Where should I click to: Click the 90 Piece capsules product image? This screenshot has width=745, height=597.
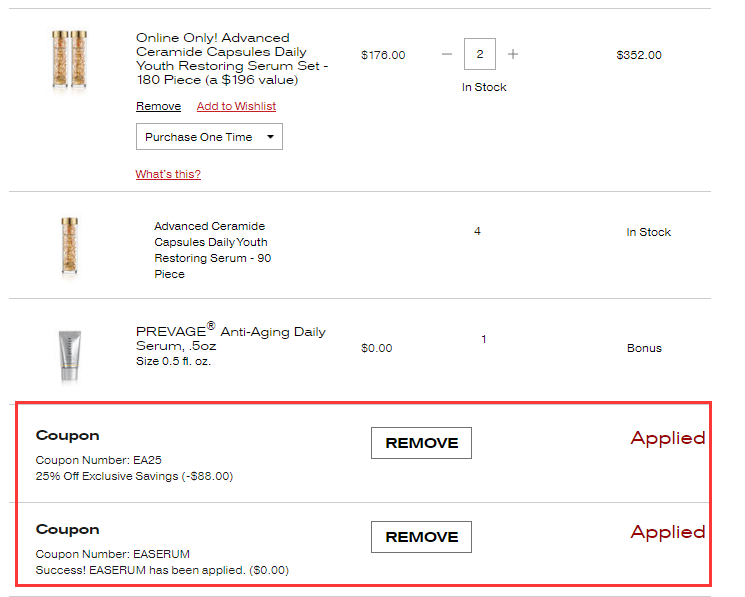point(69,247)
